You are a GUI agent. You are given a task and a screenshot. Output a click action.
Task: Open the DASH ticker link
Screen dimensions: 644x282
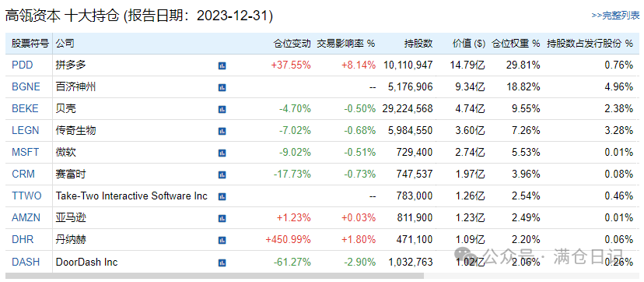pos(26,262)
